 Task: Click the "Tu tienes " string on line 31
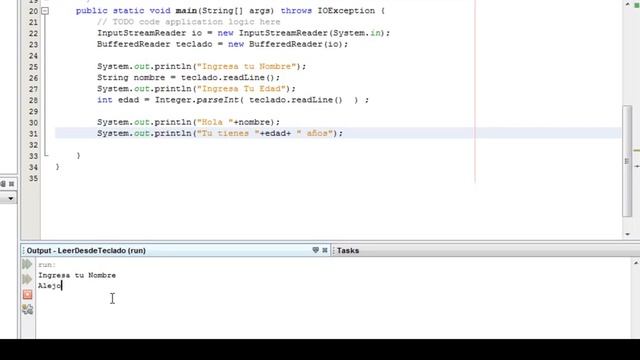pos(229,133)
